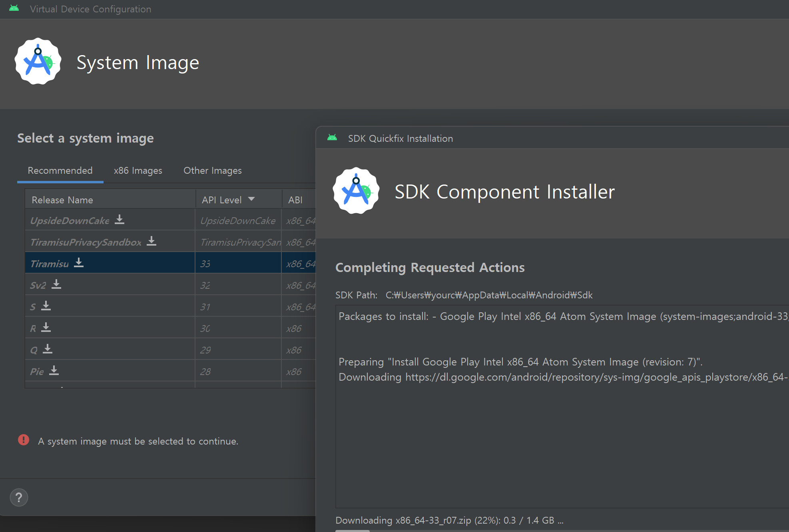The image size is (789, 532).
Task: Sort by API Level column arrow
Action: point(251,199)
